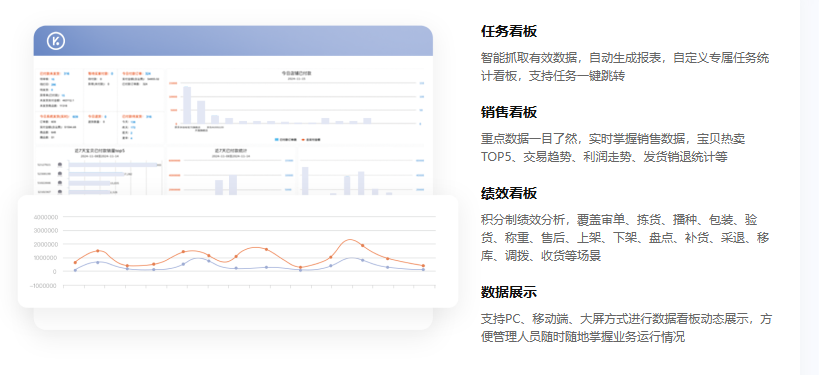
Task: Click the description starting with 支持PC、移动端
Action: tap(626, 327)
